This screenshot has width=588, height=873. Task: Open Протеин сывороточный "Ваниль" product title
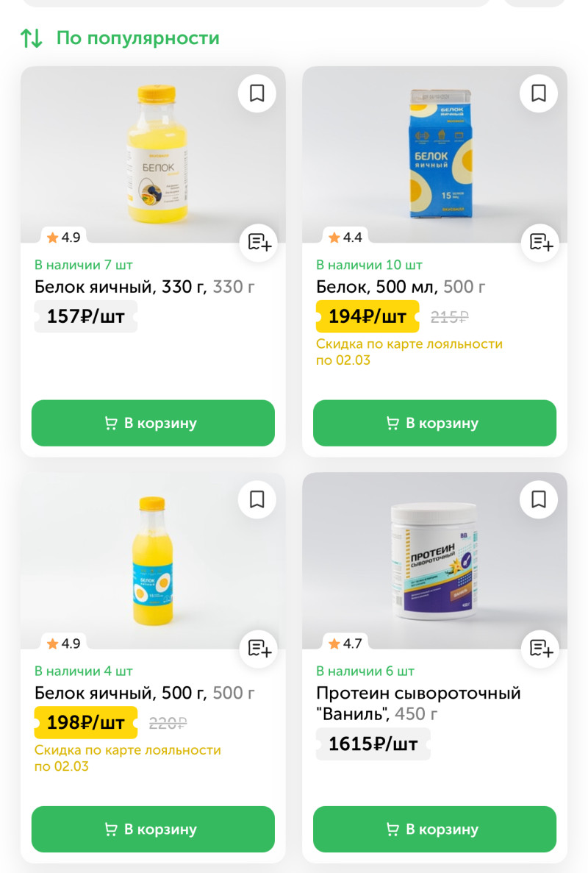tap(418, 703)
